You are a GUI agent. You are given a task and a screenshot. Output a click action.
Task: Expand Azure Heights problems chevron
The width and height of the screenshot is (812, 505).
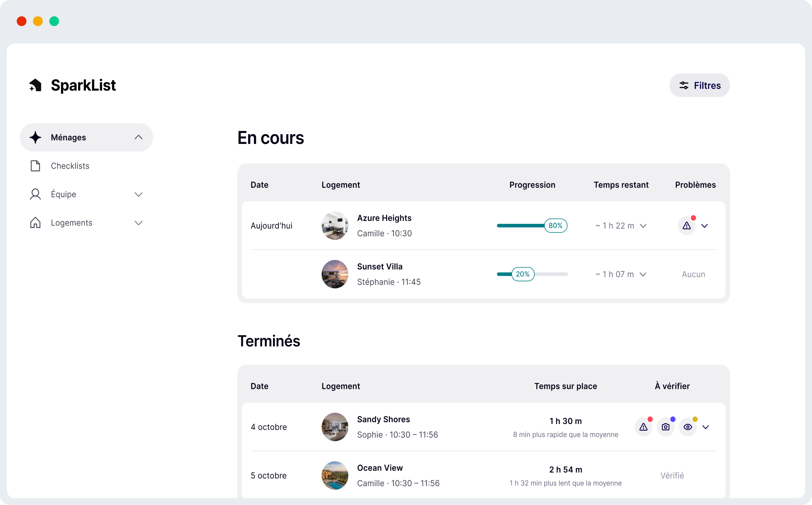(705, 226)
